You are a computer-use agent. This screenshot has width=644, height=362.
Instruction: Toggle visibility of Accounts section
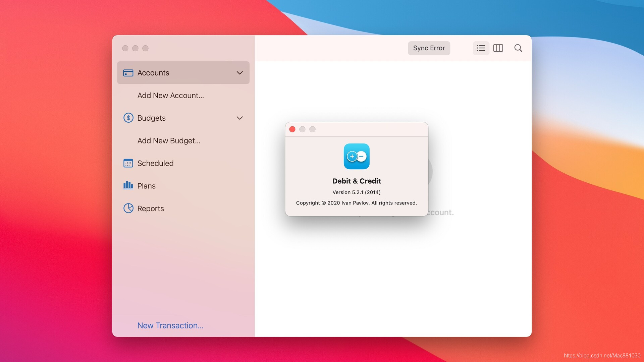(x=240, y=72)
